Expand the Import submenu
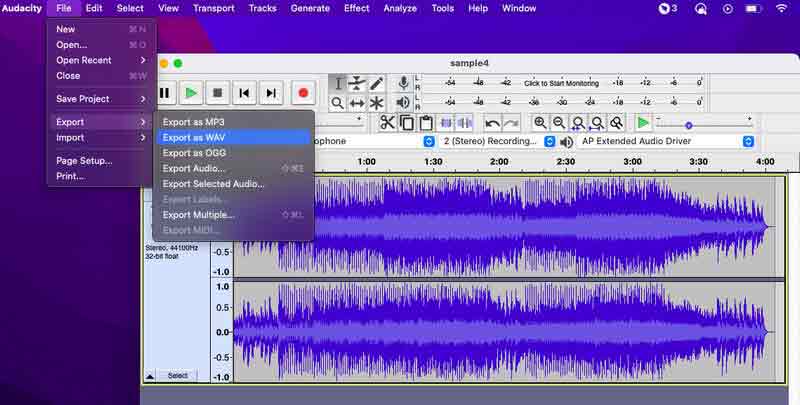The height and width of the screenshot is (405, 800). point(101,138)
